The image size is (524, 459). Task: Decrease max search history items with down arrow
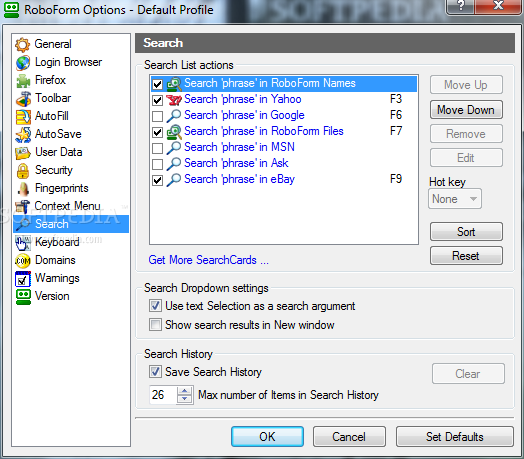tap(184, 399)
